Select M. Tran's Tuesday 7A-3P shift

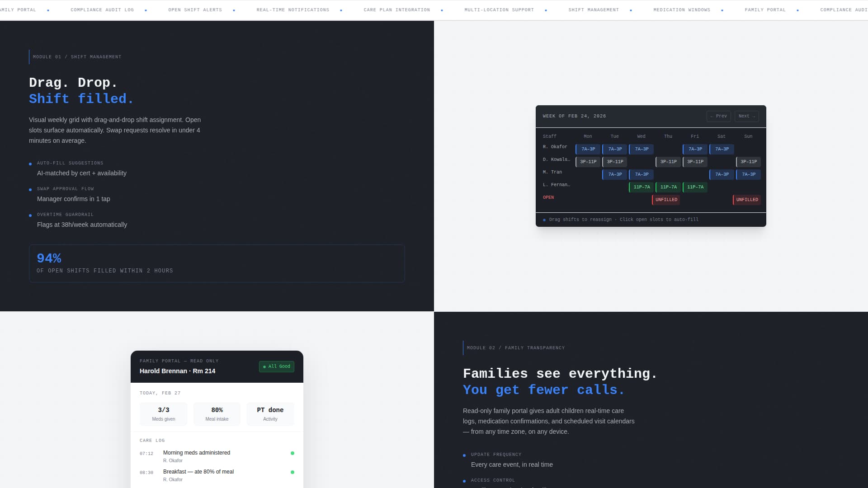614,174
